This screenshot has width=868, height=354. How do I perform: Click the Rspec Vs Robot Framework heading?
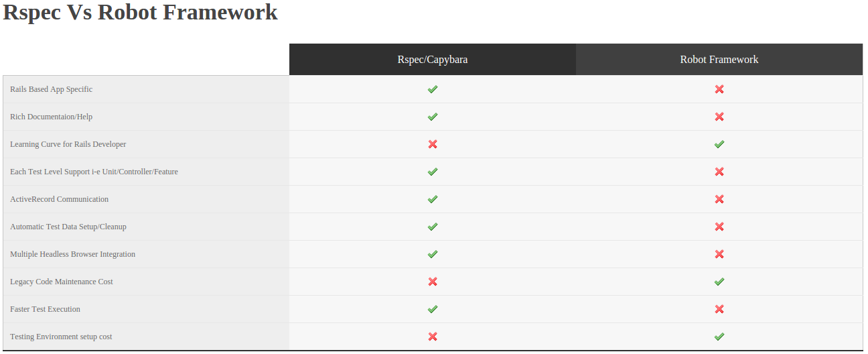140,13
